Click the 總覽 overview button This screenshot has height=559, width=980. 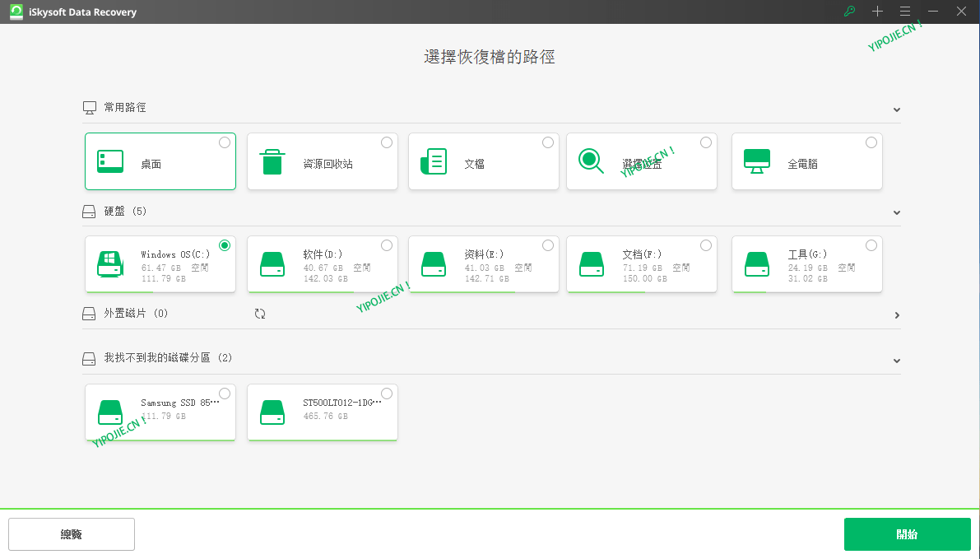[72, 533]
